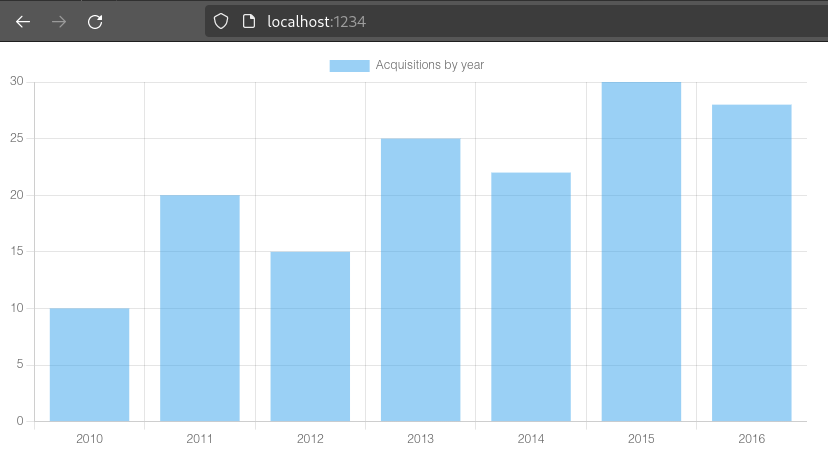Screen dimensions: 828x456
Task: Reload the page with the refresh icon
Action: (x=95, y=21)
